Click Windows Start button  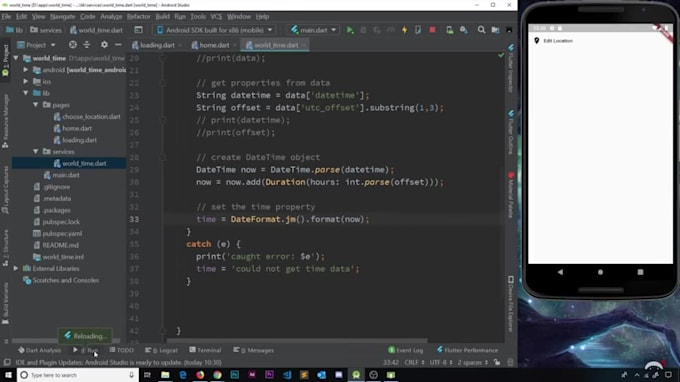click(x=8, y=375)
